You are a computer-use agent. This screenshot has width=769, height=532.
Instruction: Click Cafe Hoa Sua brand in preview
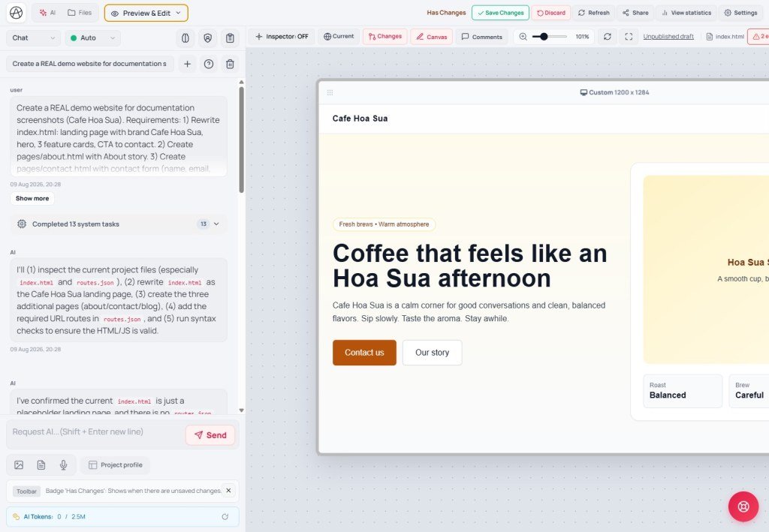click(x=360, y=119)
